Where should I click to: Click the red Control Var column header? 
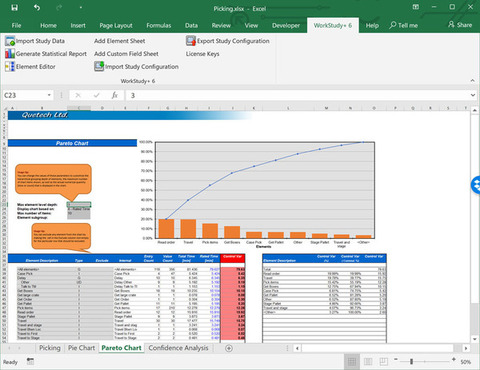pos(232,258)
